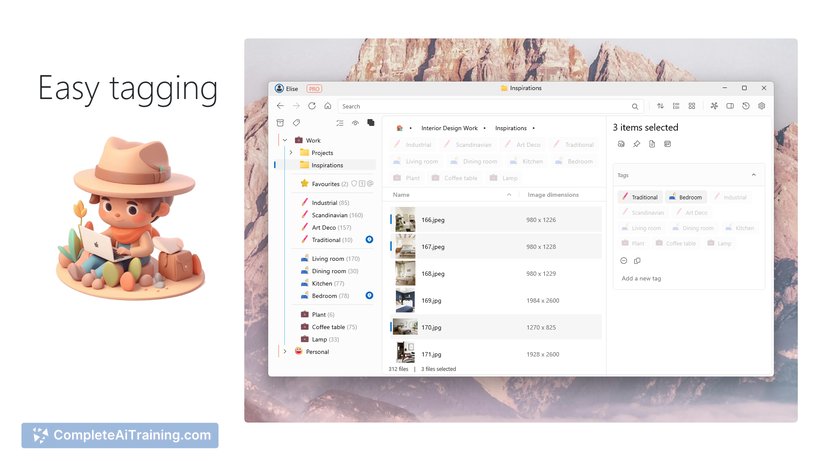Open the history clock icon
Viewport: 820px width, 461px height.
pos(746,106)
